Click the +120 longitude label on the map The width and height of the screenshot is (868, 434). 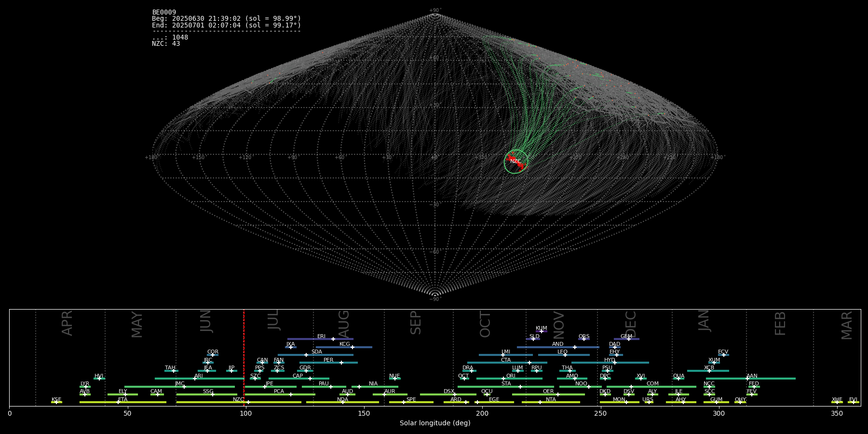[x=245, y=158]
